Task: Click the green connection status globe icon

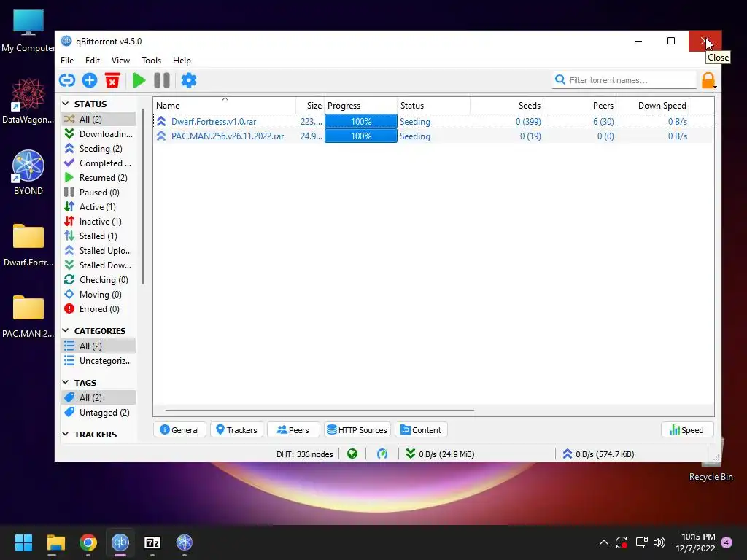Action: tap(352, 454)
